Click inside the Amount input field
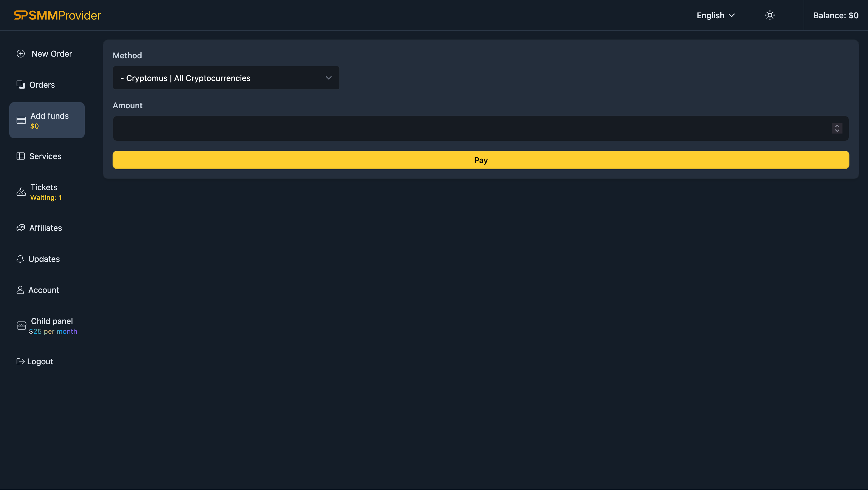868x490 pixels. click(x=472, y=129)
